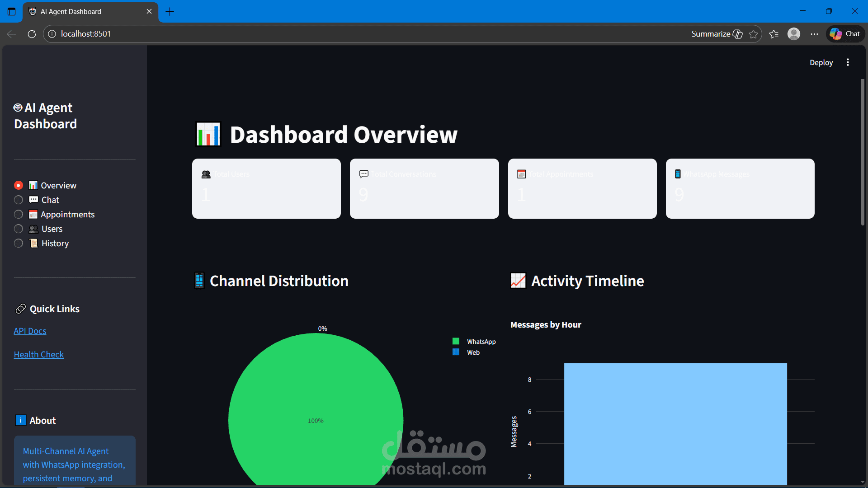Click the Dashboard Overview heading
Viewport: 868px width, 488px height.
[344, 135]
